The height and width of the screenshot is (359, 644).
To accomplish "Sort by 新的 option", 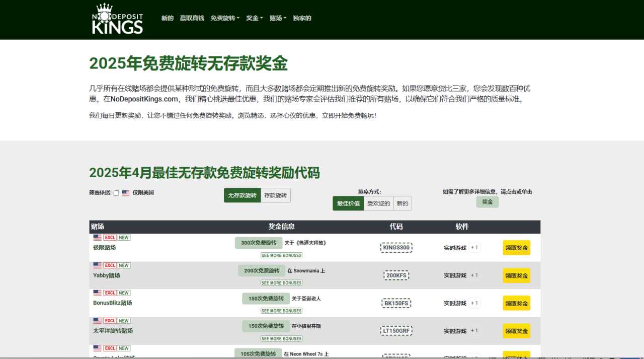I will click(x=403, y=203).
